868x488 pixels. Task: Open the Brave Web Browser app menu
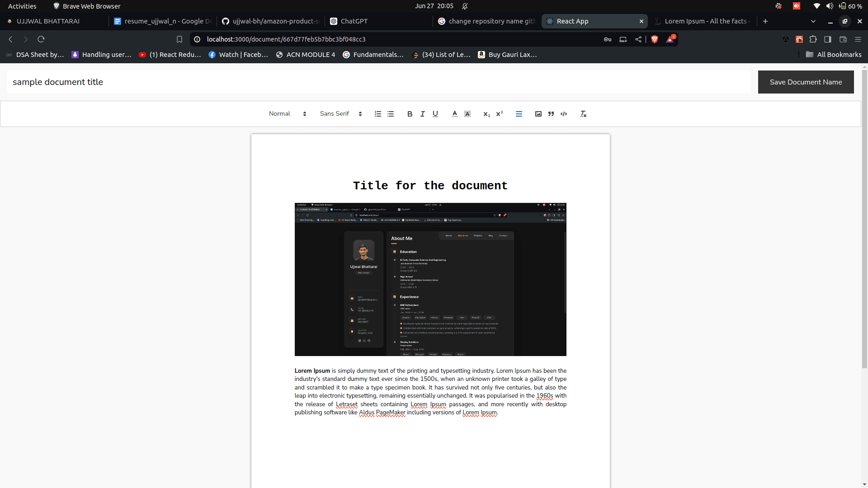[x=87, y=6]
